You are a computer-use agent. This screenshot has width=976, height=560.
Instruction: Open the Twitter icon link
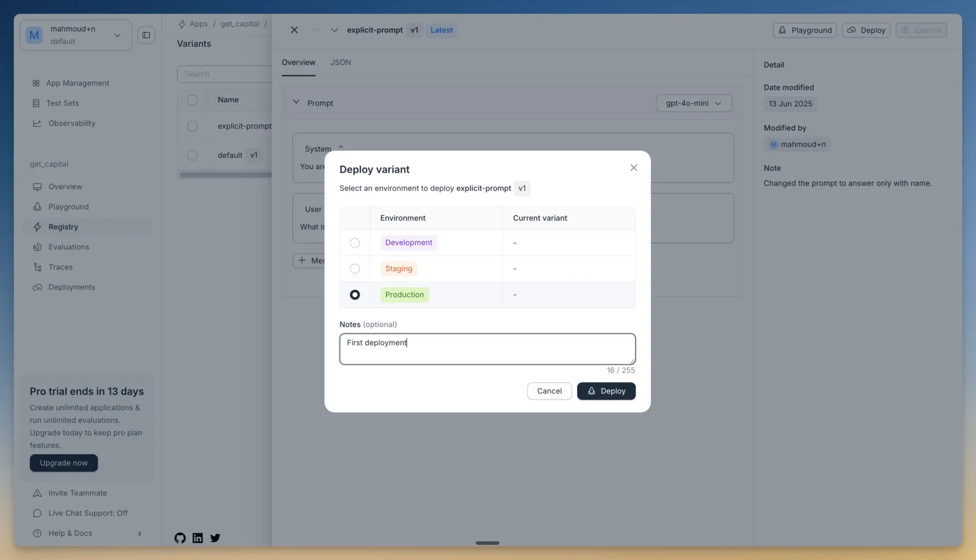(x=215, y=538)
